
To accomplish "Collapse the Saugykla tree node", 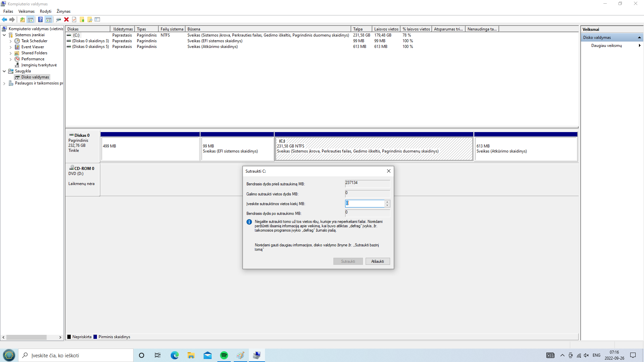I will [x=4, y=71].
